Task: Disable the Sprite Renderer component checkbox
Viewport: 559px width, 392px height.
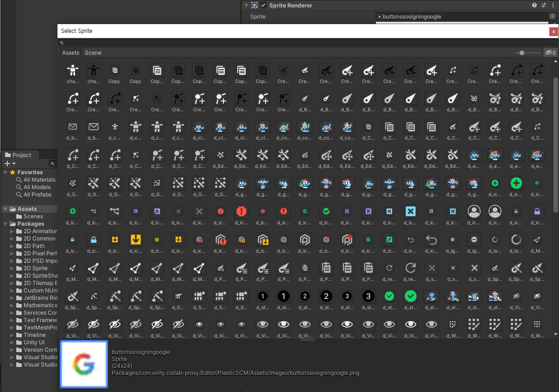Action: click(263, 5)
